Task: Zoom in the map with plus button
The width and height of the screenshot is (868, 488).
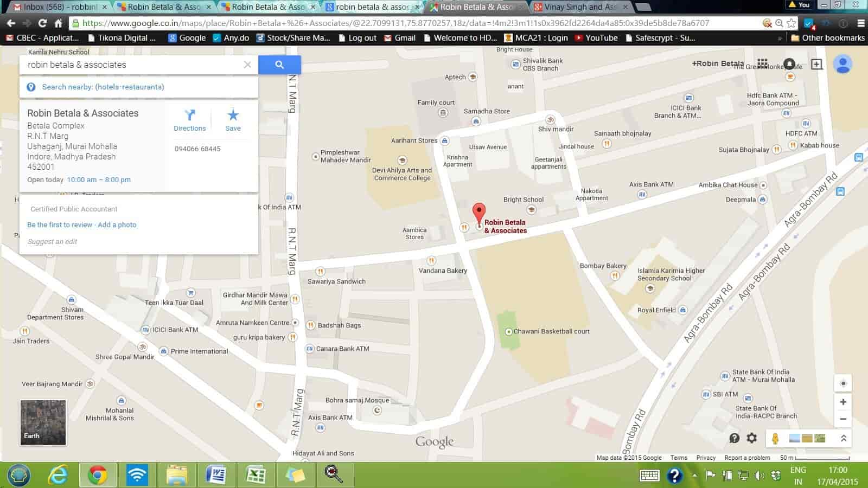Action: pos(843,402)
